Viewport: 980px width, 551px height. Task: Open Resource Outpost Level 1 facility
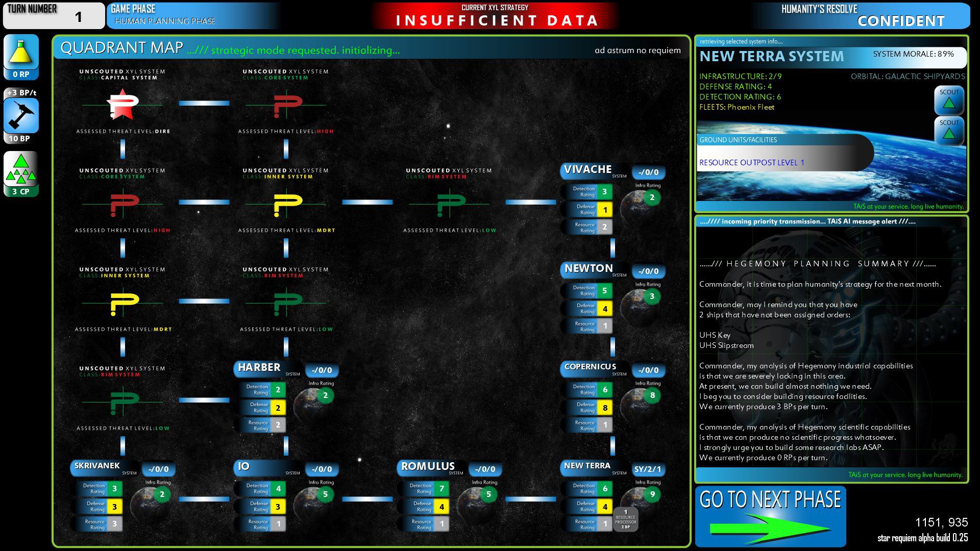[751, 163]
